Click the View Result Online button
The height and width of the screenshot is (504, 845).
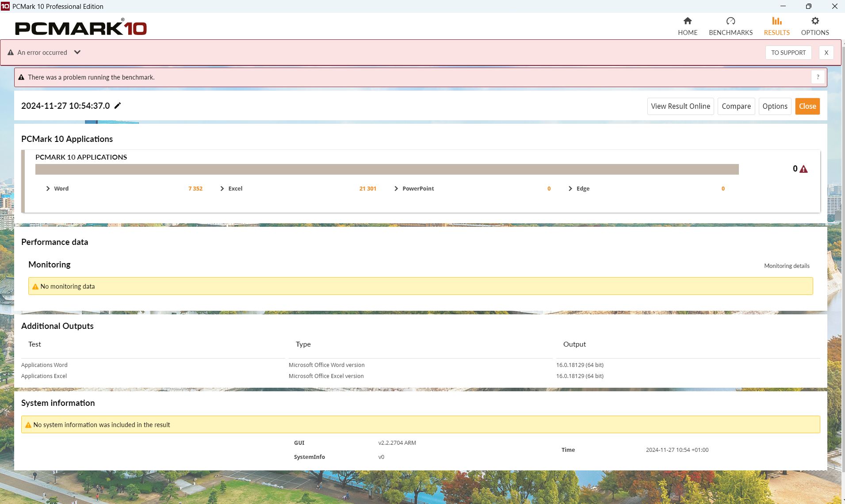pyautogui.click(x=680, y=107)
